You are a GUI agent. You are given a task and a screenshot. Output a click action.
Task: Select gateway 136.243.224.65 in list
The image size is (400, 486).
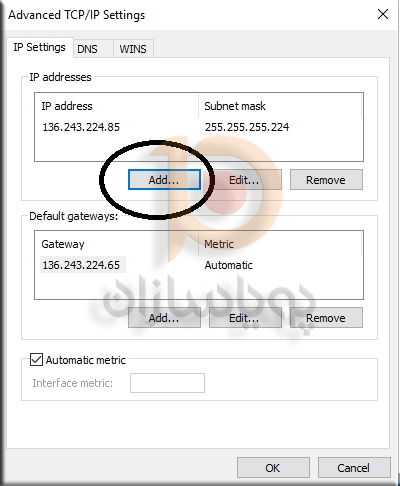tap(82, 265)
